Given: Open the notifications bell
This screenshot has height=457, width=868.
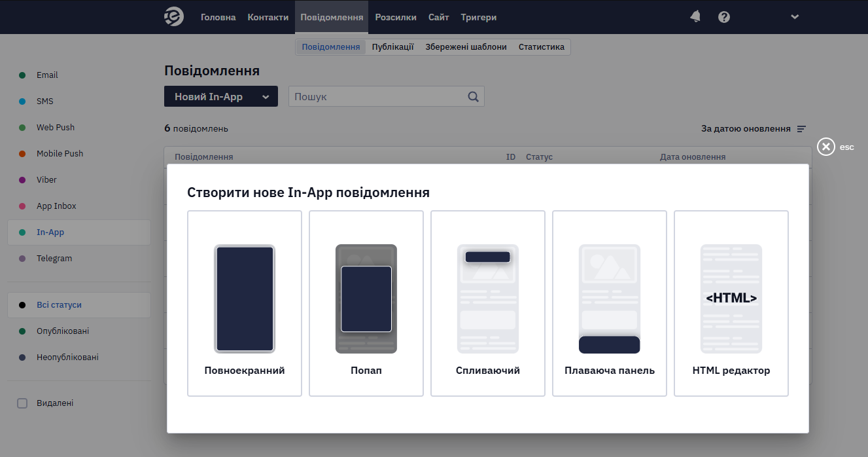Looking at the screenshot, I should tap(695, 17).
